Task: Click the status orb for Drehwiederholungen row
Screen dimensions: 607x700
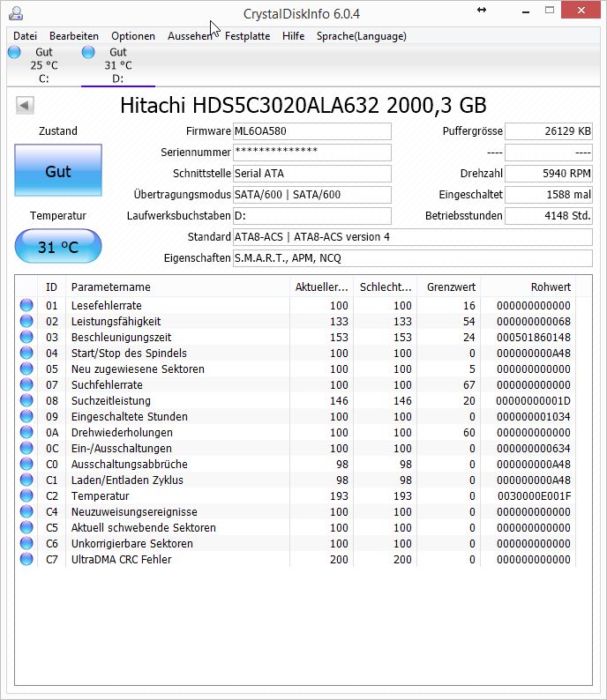Action: point(26,432)
